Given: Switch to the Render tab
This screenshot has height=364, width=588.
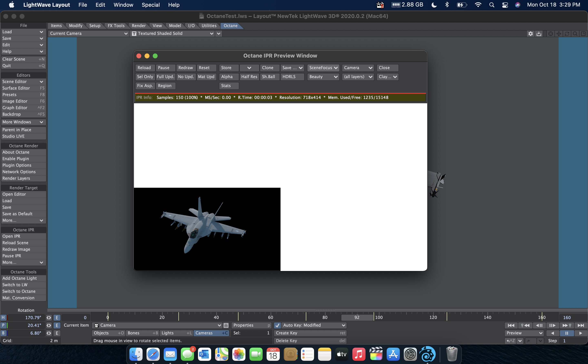Looking at the screenshot, I should [x=138, y=26].
